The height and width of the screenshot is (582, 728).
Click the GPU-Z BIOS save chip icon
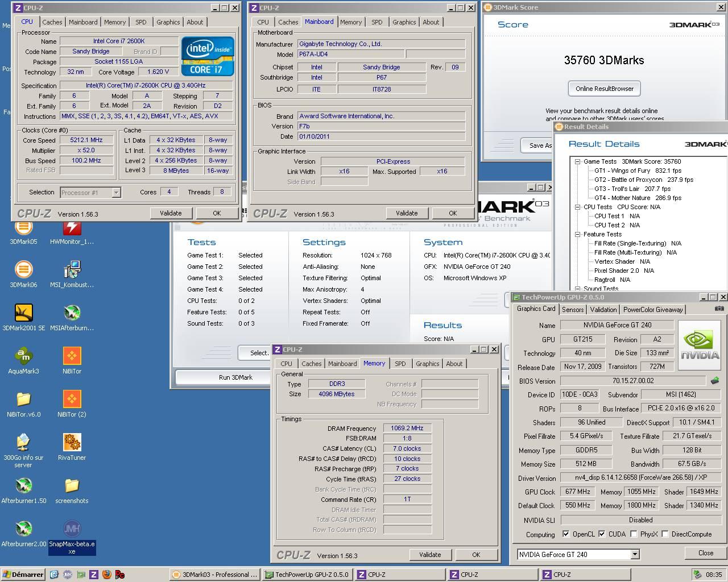pos(715,381)
